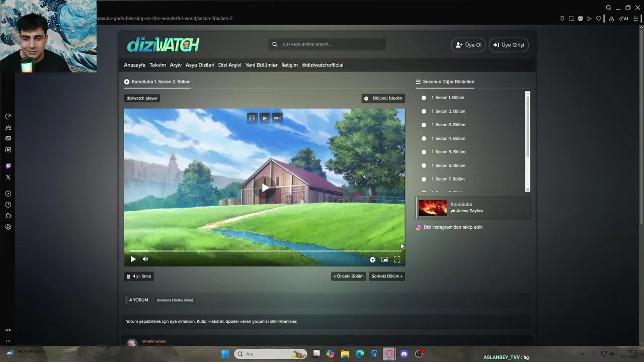Open Arşiv menu item
Image resolution: width=644 pixels, height=362 pixels.
pyautogui.click(x=176, y=65)
